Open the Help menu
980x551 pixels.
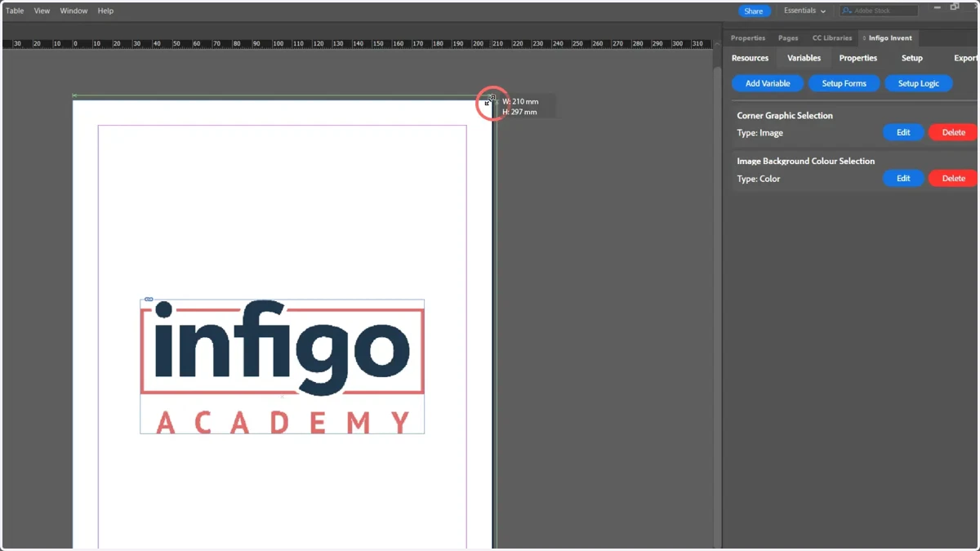pos(105,11)
